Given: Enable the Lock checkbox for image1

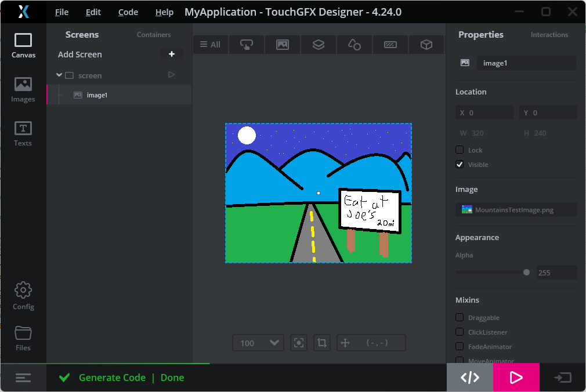Looking at the screenshot, I should click(x=460, y=150).
